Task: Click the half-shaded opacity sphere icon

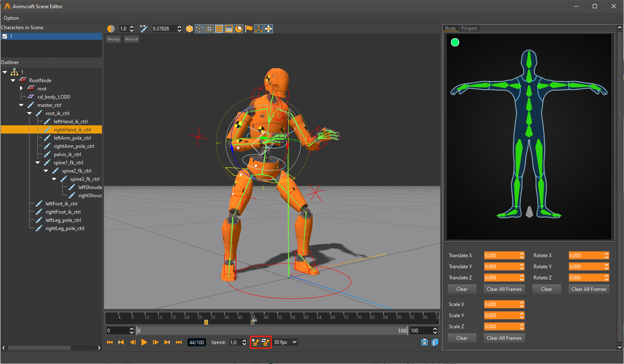Action: tap(111, 29)
